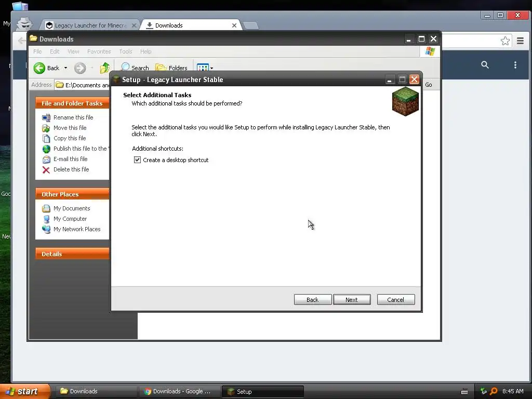The height and width of the screenshot is (399, 532).
Task: Click the Address bar path field
Action: click(x=82, y=85)
